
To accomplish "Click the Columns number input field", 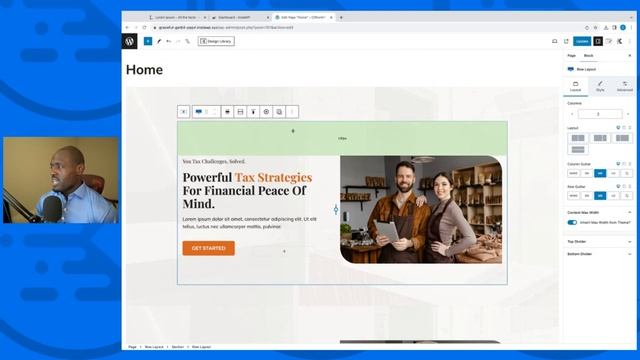I will 600,114.
